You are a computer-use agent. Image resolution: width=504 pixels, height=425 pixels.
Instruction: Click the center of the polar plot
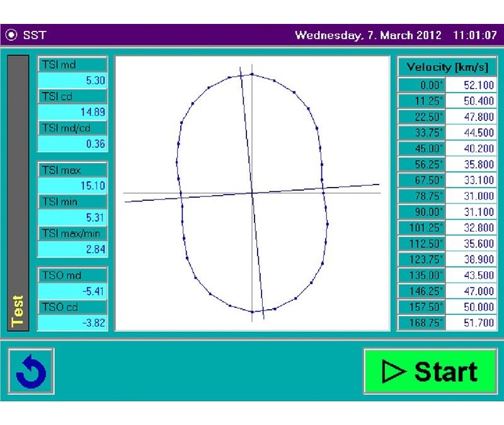click(252, 193)
